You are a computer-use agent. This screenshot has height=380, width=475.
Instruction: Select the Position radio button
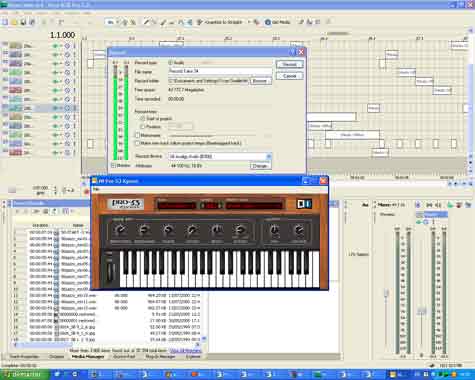pos(143,127)
